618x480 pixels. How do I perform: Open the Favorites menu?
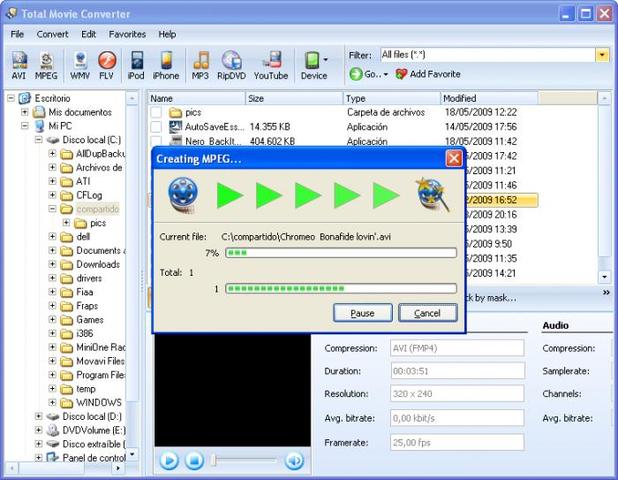[127, 34]
